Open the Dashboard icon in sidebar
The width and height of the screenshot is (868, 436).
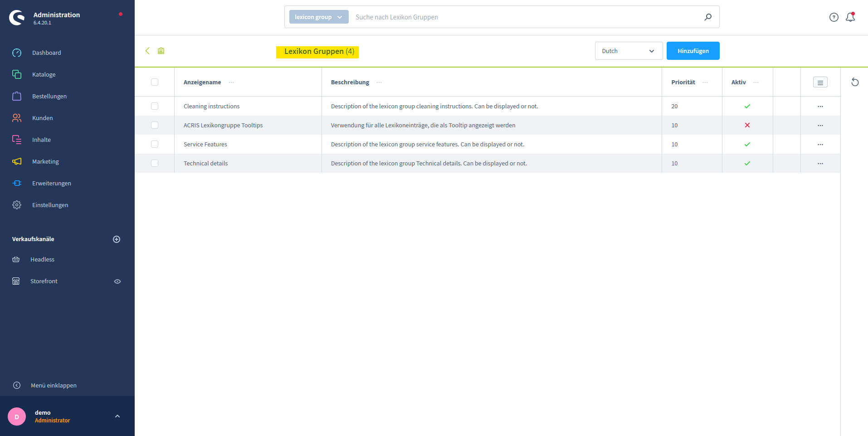coord(17,53)
